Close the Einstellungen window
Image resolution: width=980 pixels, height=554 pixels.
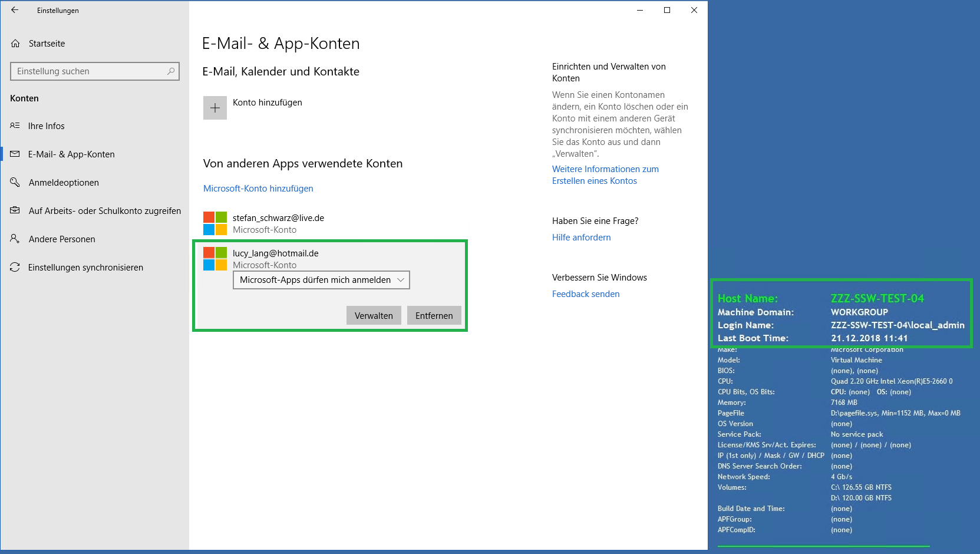point(694,10)
